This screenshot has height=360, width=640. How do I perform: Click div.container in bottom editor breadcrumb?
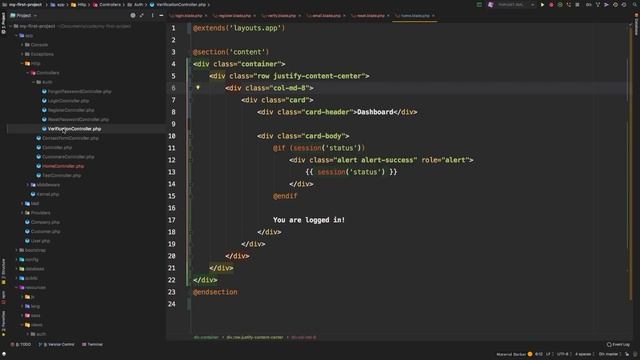pos(206,338)
